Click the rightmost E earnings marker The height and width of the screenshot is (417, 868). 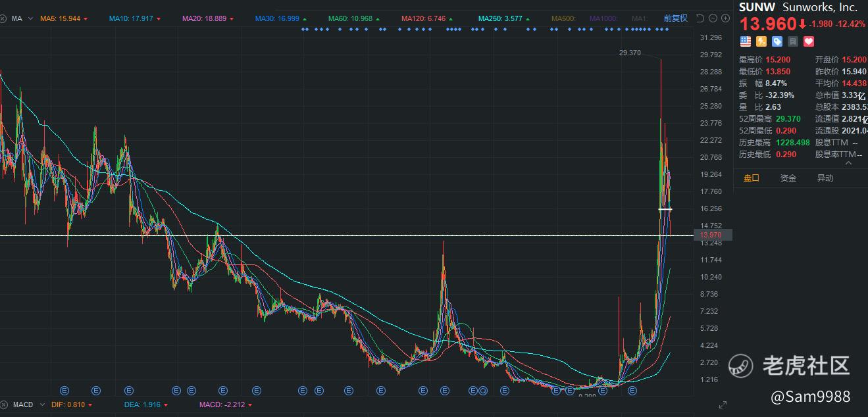click(632, 390)
